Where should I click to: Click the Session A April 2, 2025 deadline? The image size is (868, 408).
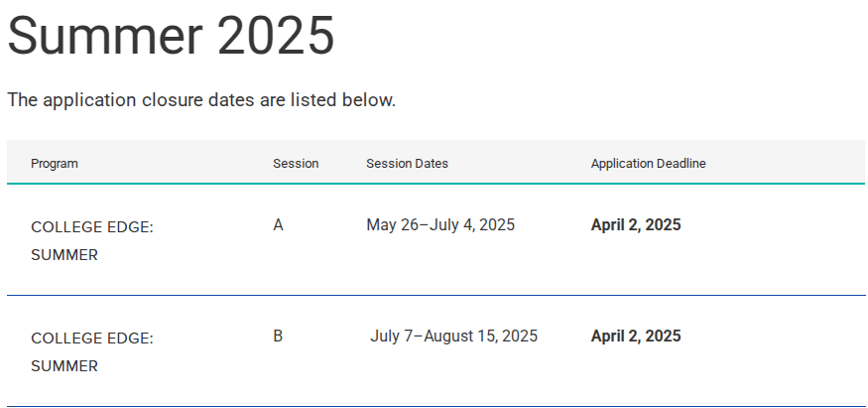636,224
